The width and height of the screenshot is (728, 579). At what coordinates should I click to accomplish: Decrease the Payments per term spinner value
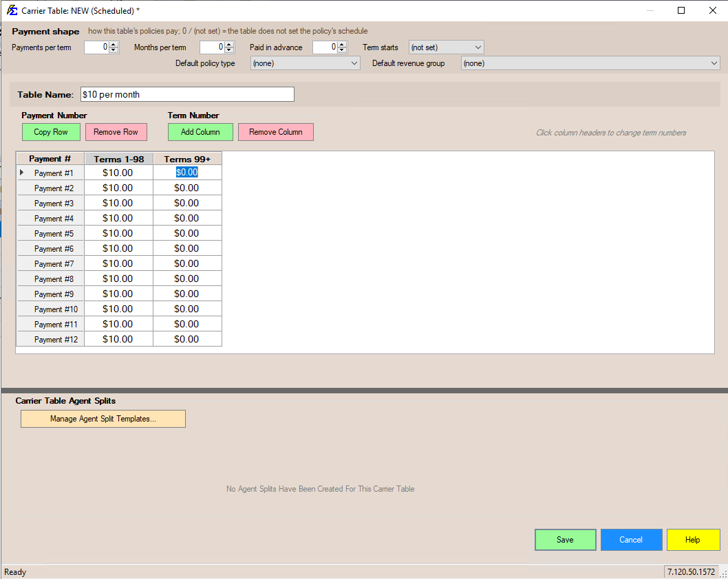pos(114,50)
